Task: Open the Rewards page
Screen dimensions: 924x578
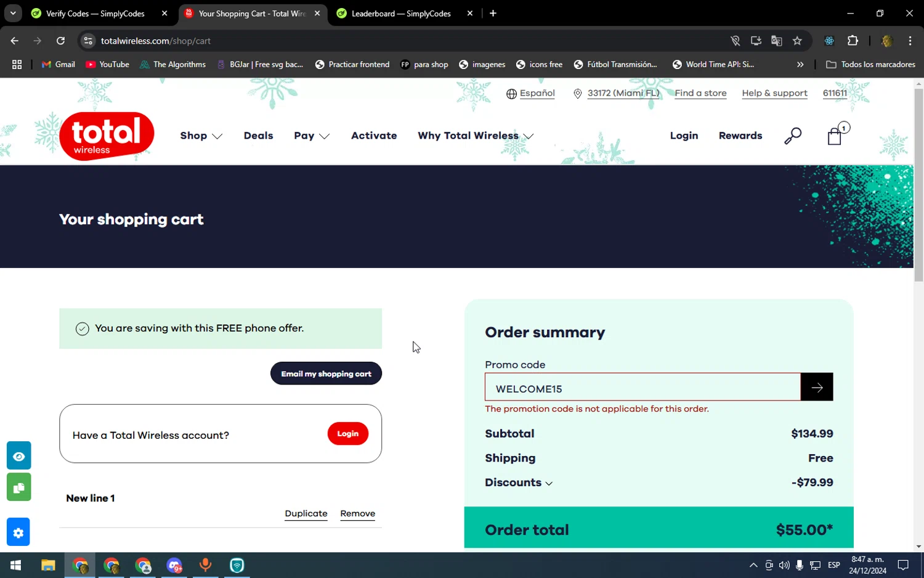Action: click(x=740, y=136)
